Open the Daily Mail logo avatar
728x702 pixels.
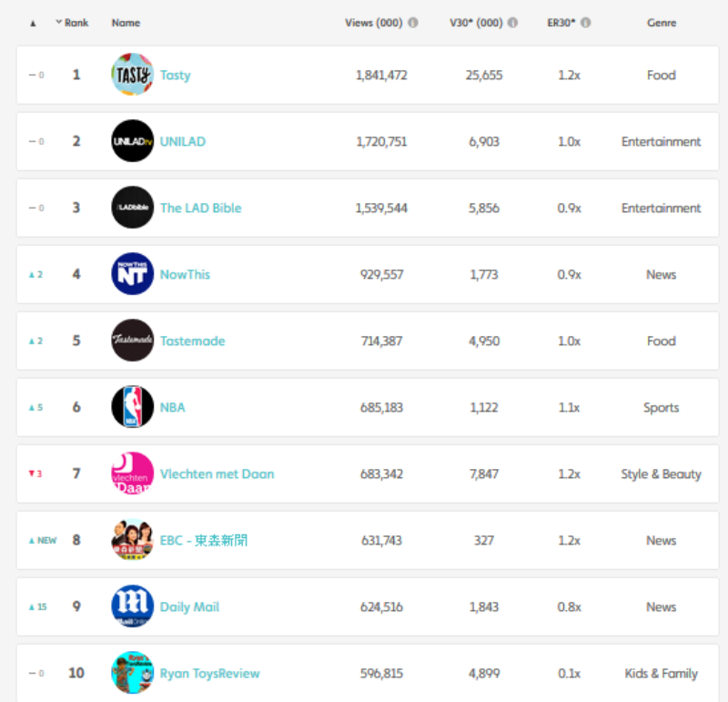(x=132, y=605)
